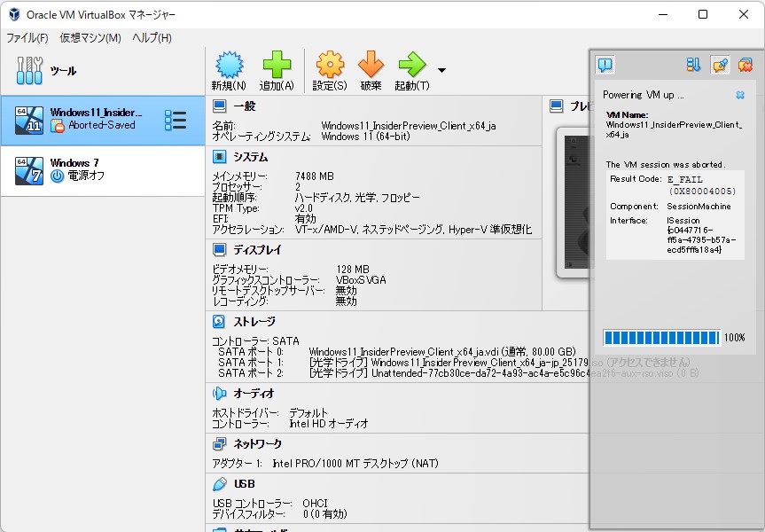Open the ストレージ section heading link
The width and height of the screenshot is (765, 532).
(x=254, y=321)
